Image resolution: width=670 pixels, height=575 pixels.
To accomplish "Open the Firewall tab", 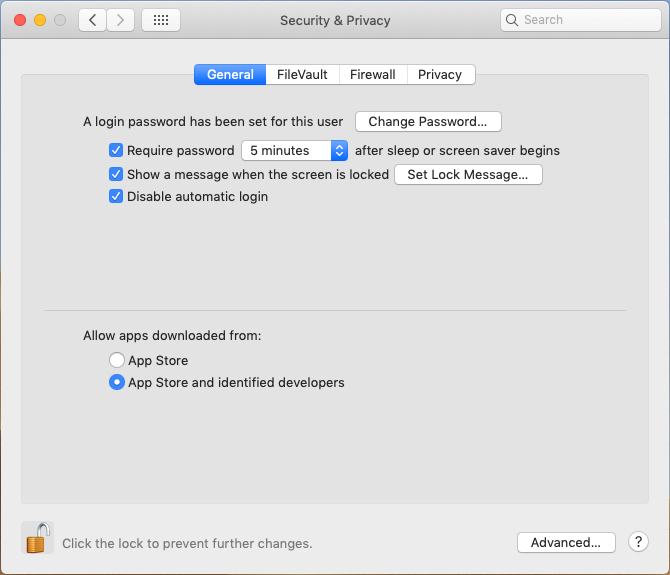I will click(372, 75).
